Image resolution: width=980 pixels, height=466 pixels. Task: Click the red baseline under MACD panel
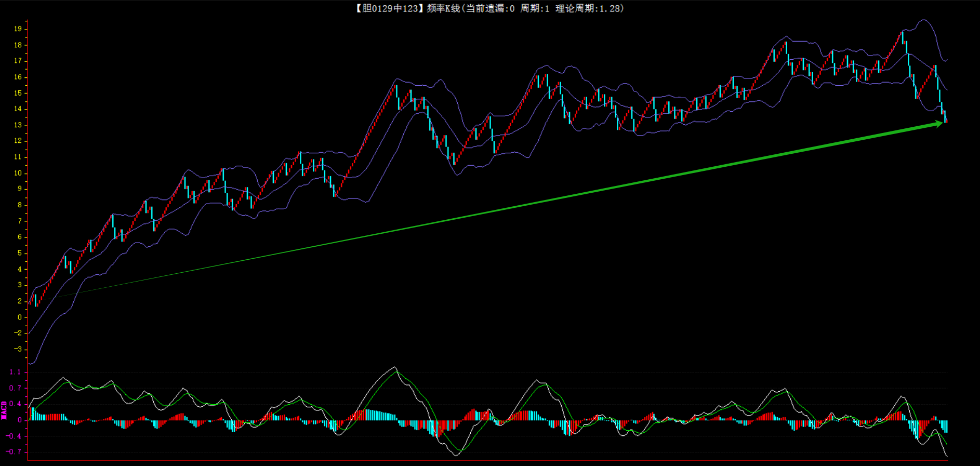pos(487,460)
